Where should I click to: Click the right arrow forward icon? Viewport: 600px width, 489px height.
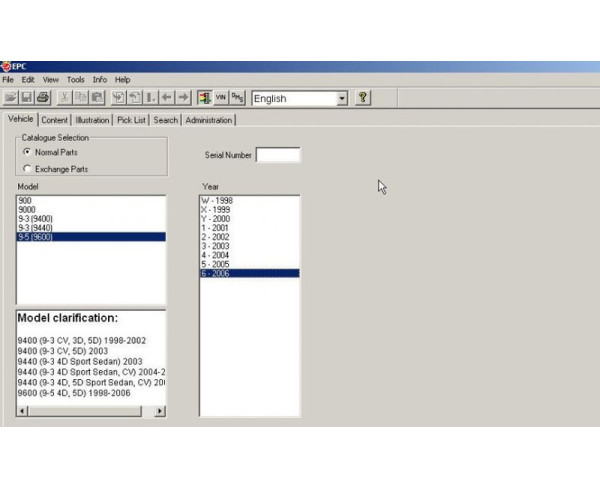point(182,98)
